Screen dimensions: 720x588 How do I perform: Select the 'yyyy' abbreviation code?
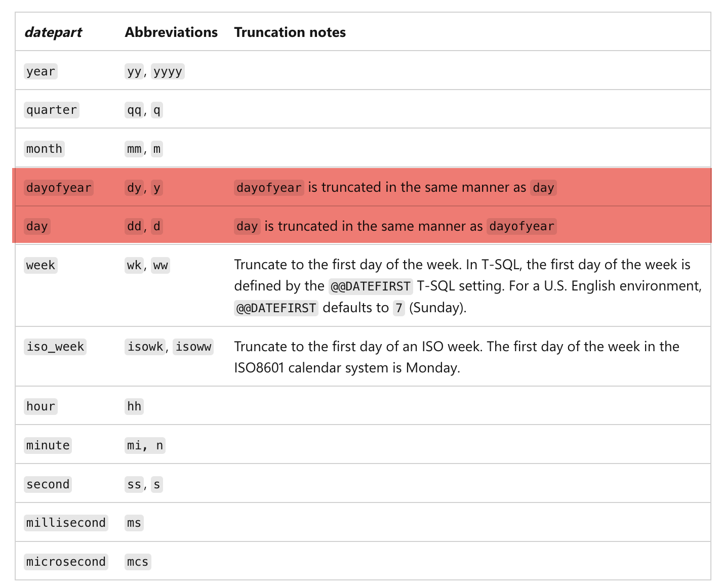[x=168, y=71]
